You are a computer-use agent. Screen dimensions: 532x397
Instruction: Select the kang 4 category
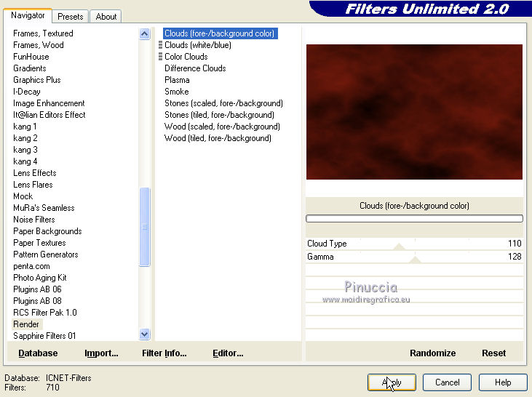tap(25, 161)
